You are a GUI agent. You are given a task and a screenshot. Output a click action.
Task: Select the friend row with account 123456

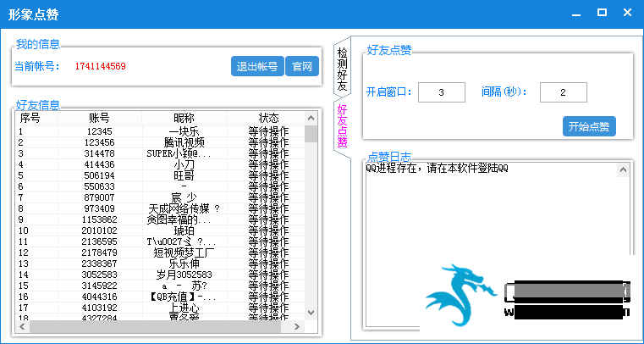[x=99, y=142]
